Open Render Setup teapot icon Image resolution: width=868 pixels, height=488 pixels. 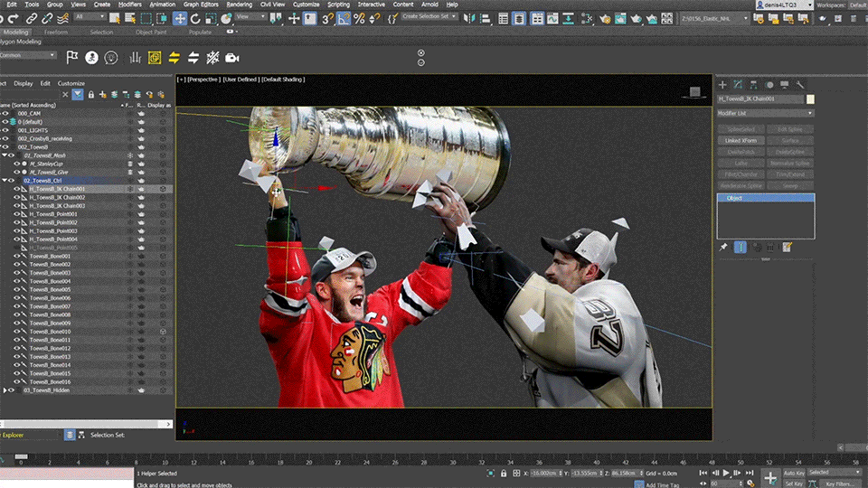[605, 19]
